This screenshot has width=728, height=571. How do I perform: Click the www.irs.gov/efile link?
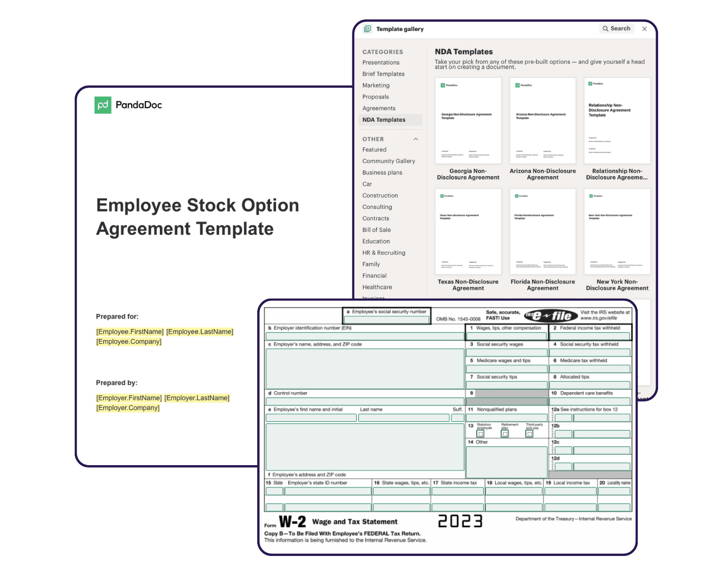599,319
